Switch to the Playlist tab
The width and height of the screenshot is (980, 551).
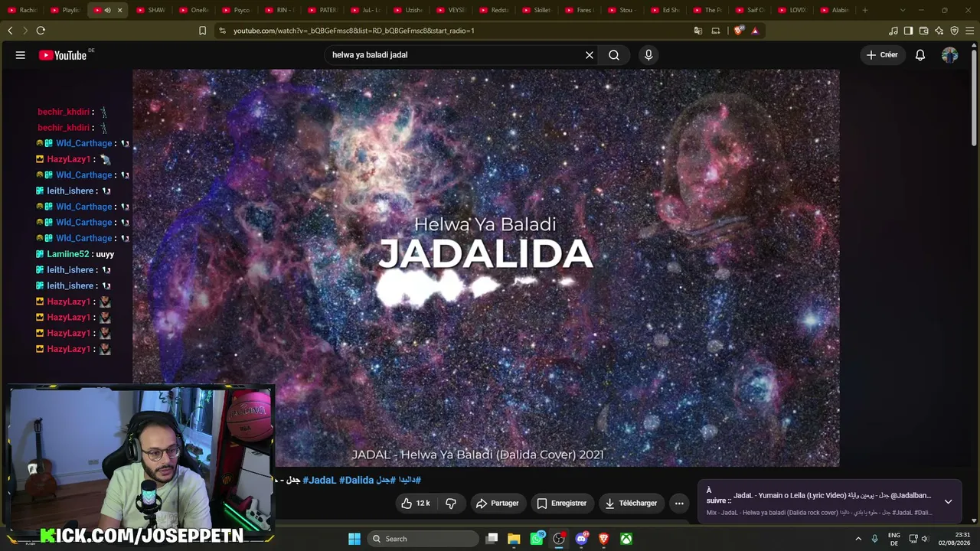(x=65, y=10)
